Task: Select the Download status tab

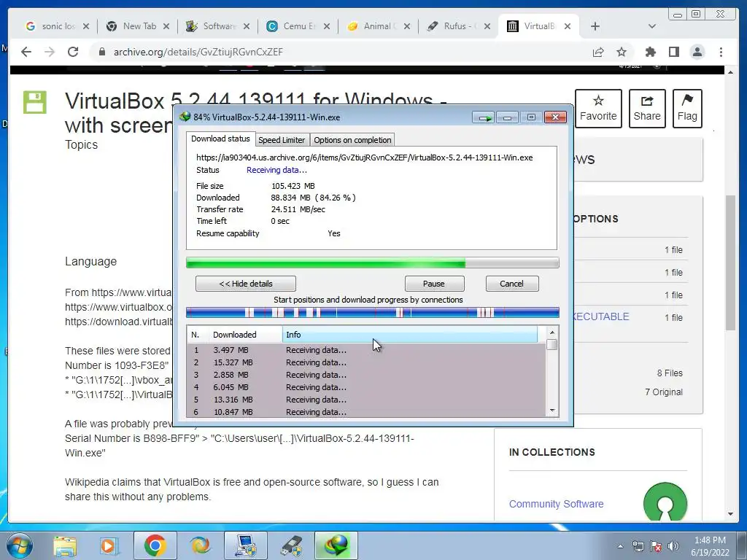Action: [x=220, y=139]
